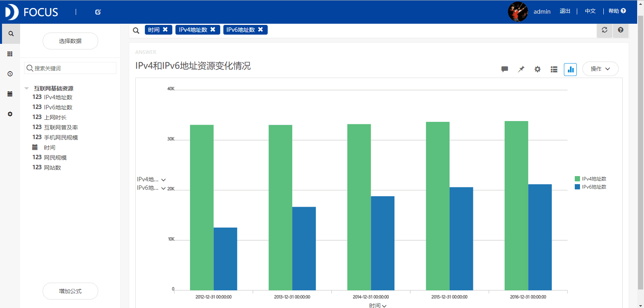Click the admin username
The image size is (644, 308).
pos(542,12)
